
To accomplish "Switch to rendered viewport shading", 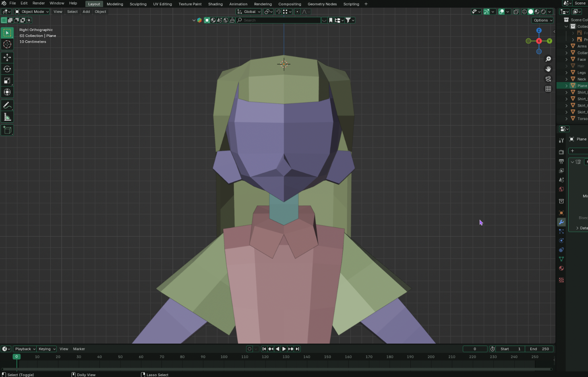I will point(543,12).
